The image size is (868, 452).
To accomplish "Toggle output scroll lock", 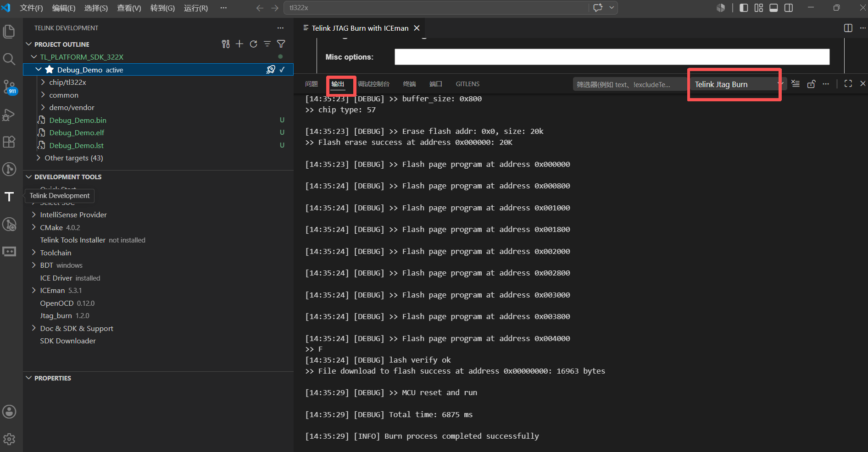I will pyautogui.click(x=811, y=84).
